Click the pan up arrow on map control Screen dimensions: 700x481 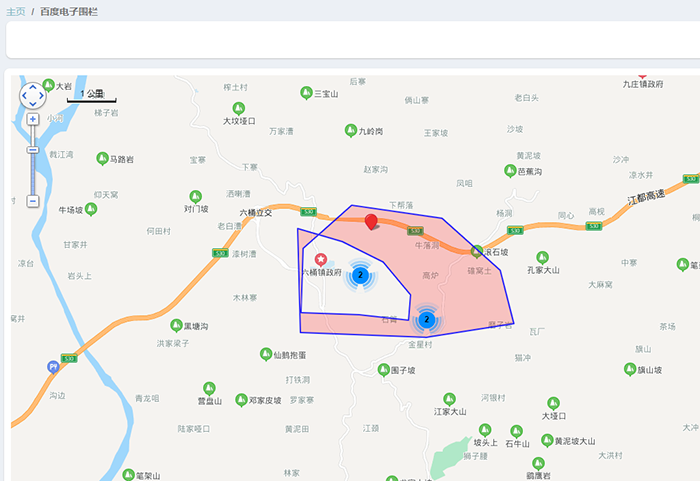pos(32,86)
